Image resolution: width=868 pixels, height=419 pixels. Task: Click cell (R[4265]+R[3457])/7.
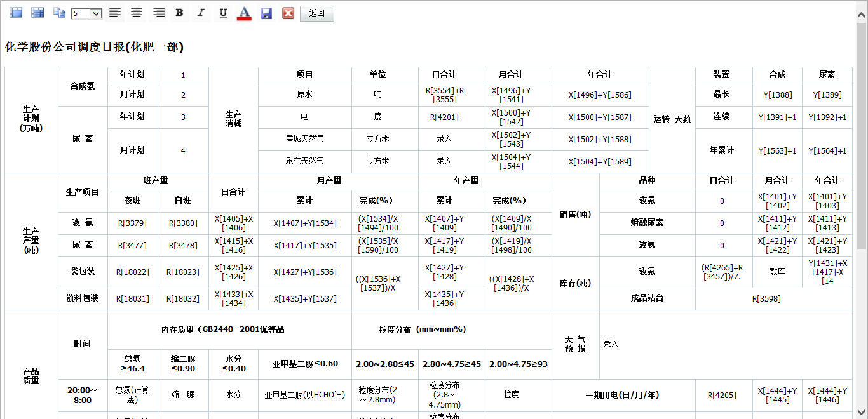click(724, 272)
